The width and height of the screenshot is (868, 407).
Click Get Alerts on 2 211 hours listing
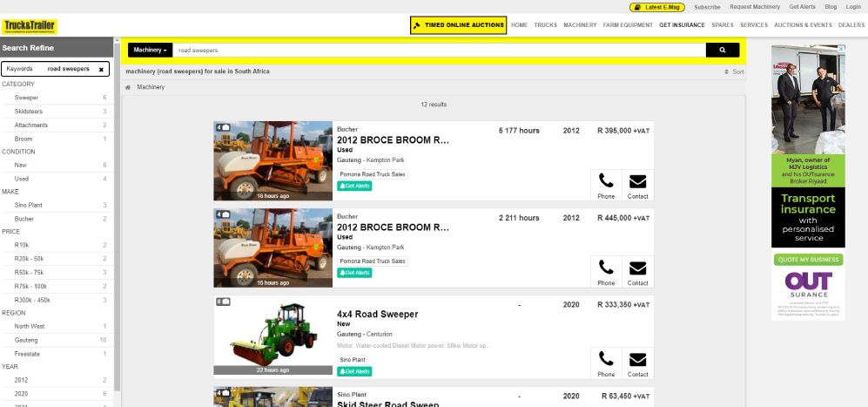click(x=354, y=273)
